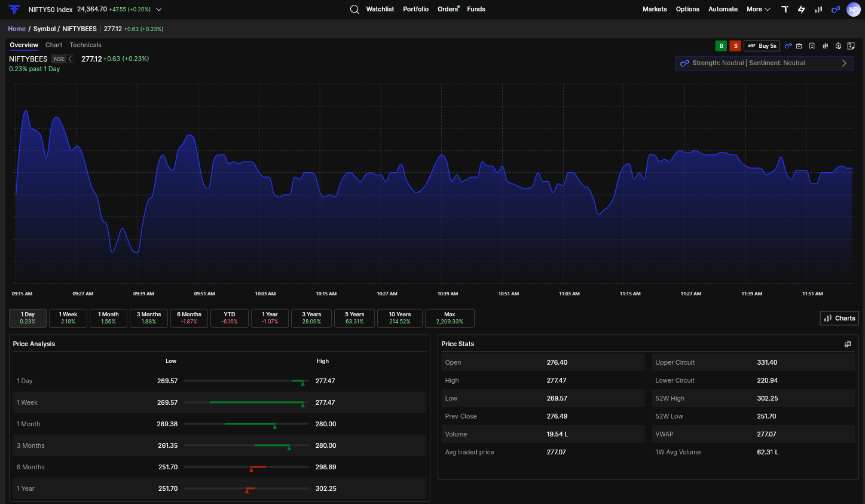
Task: Open the NP profile avatar
Action: click(x=854, y=9)
